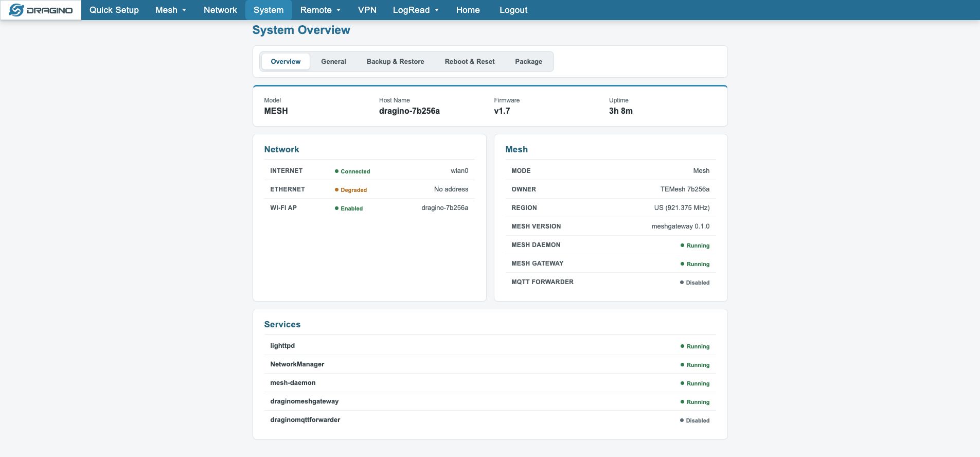Click the mesh-daemon service name

293,383
